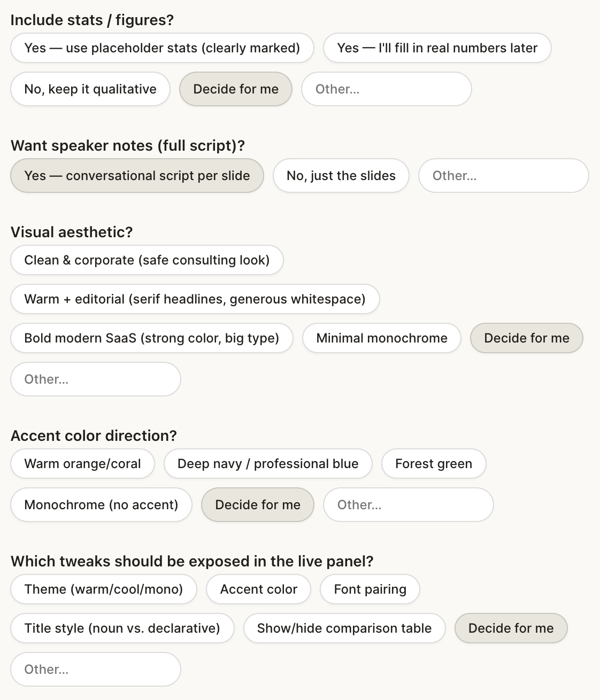This screenshot has width=600, height=700.
Task: Choose 'Clean & corporate' visual aesthetic
Action: [147, 260]
